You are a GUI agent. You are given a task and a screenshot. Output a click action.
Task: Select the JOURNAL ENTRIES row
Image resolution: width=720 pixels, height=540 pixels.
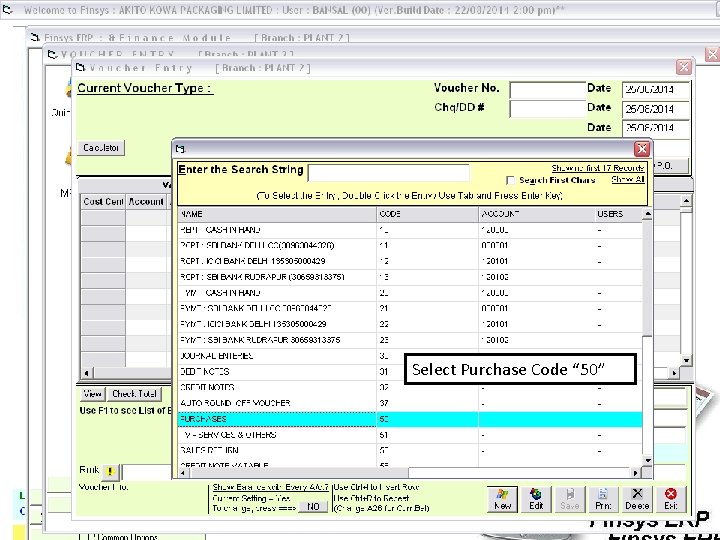coord(410,356)
